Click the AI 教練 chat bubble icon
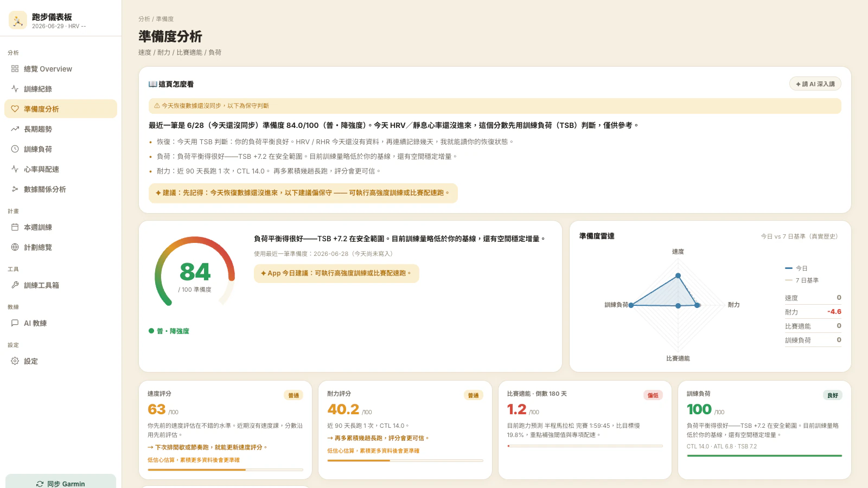Viewport: 868px width, 488px height. click(x=15, y=323)
